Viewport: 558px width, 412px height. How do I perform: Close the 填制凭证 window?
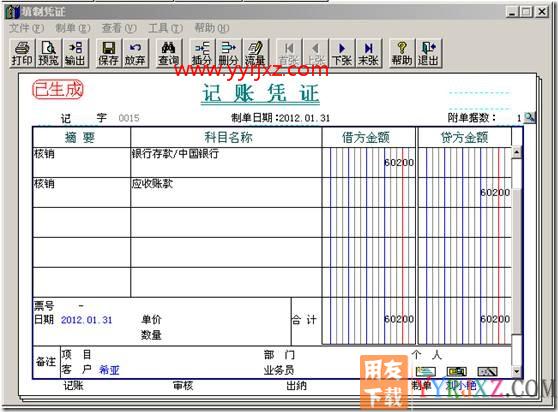tap(542, 12)
